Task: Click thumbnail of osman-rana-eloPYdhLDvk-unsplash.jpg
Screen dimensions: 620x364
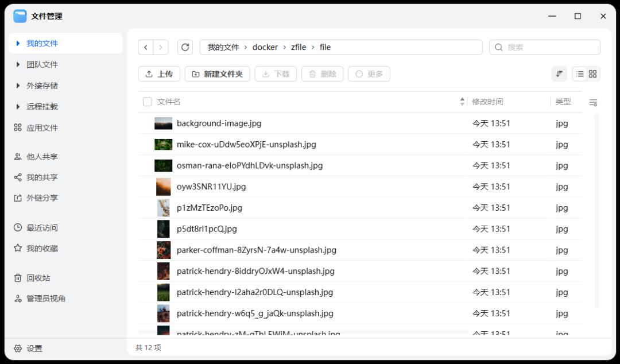Action: [163, 165]
